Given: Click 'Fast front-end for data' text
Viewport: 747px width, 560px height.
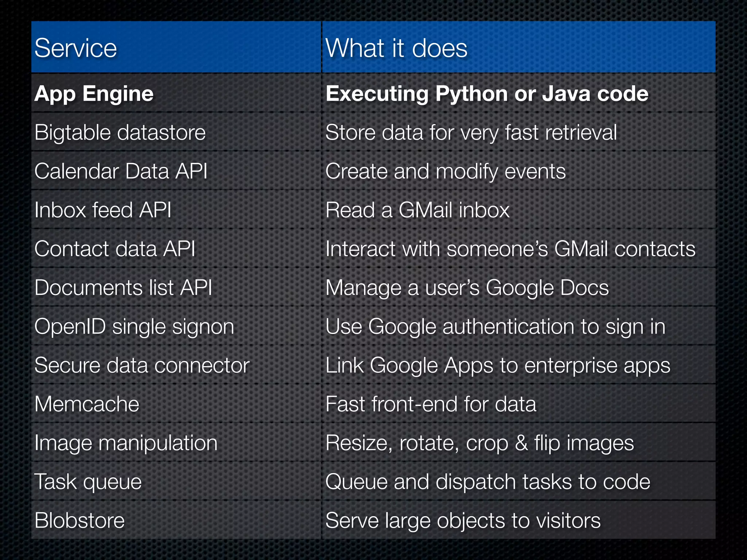Looking at the screenshot, I should point(431,404).
